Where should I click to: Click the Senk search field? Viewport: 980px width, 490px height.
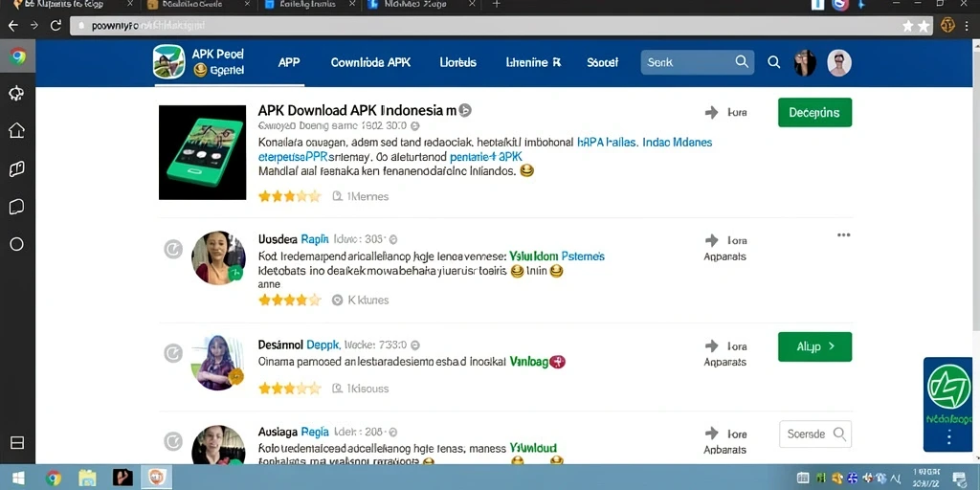[x=698, y=62]
